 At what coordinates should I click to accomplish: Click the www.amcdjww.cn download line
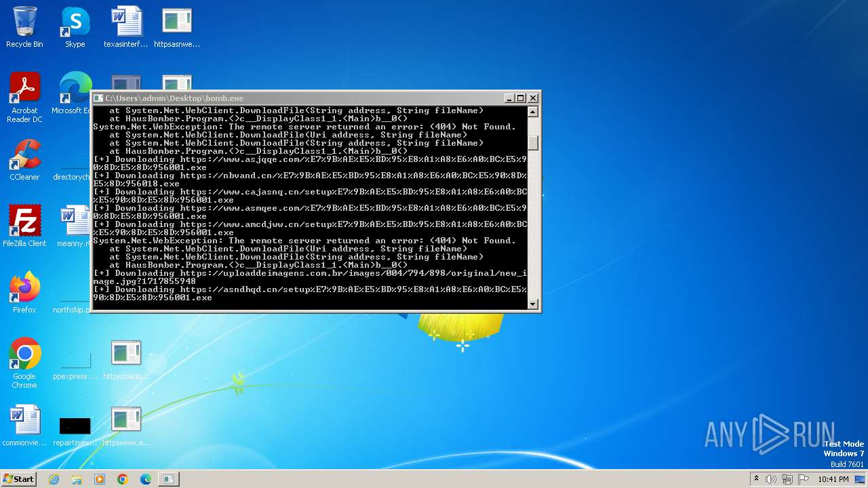pyautogui.click(x=310, y=228)
